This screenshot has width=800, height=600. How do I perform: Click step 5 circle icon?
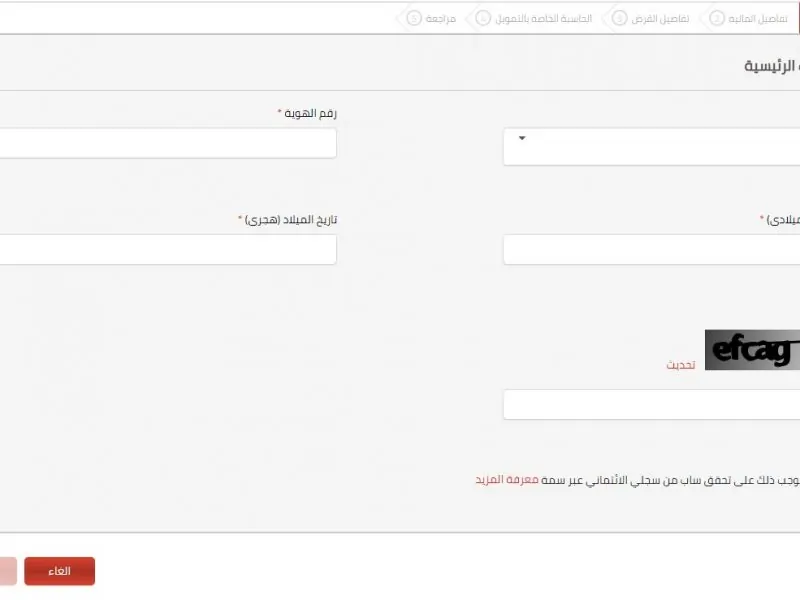tap(414, 18)
